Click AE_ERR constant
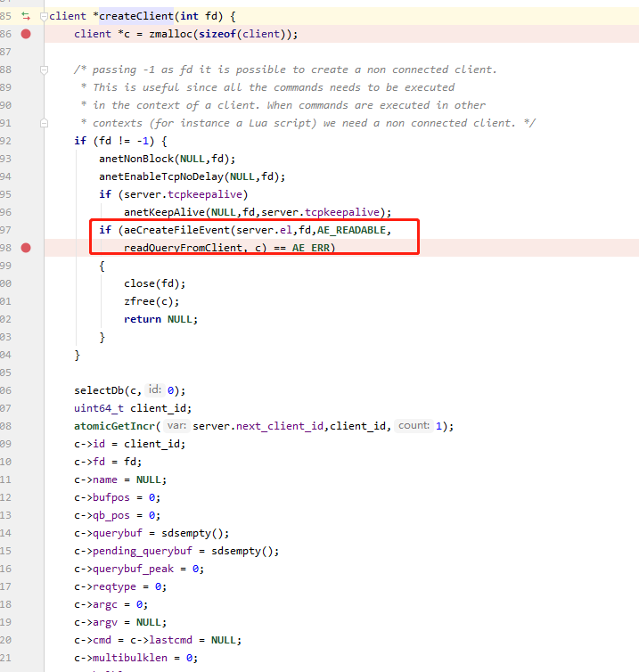The height and width of the screenshot is (672, 639). click(x=311, y=248)
